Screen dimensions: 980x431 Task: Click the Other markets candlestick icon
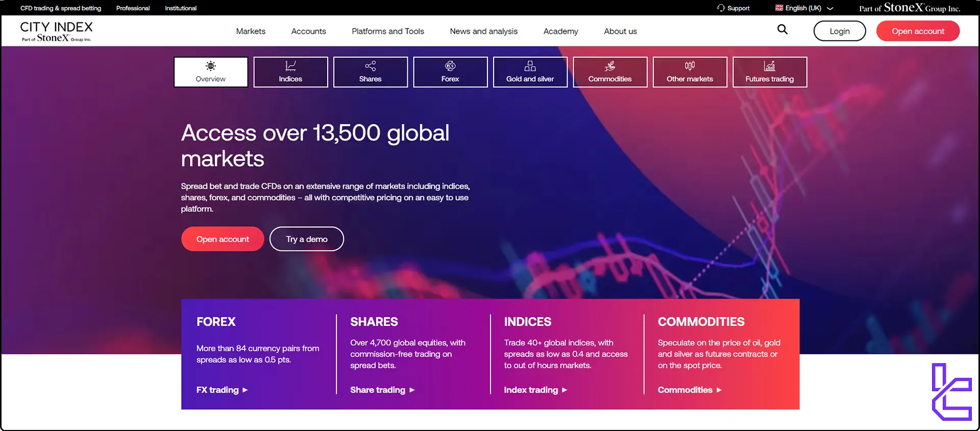point(690,66)
